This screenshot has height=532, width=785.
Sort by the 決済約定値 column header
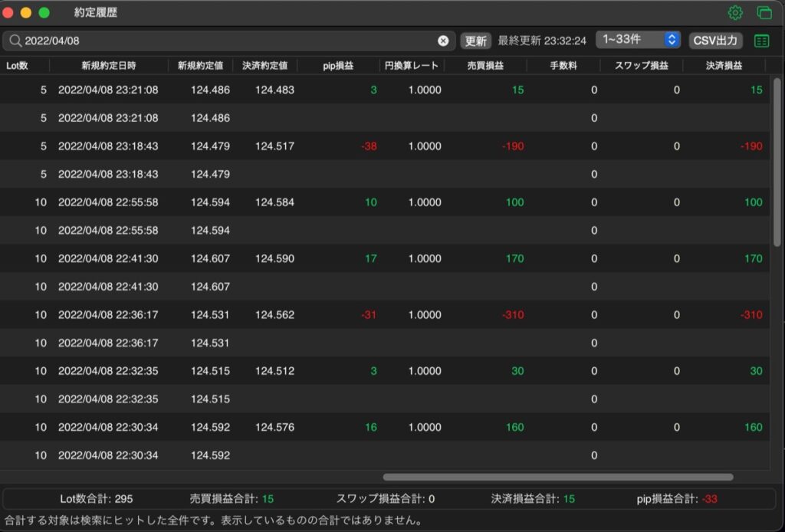point(264,66)
